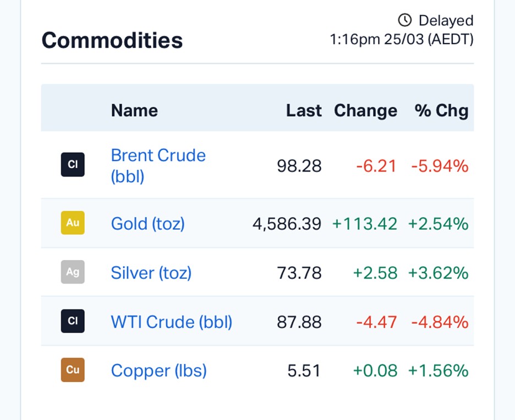515x420 pixels.
Task: Click the clock icon beside Delayed
Action: tap(404, 20)
